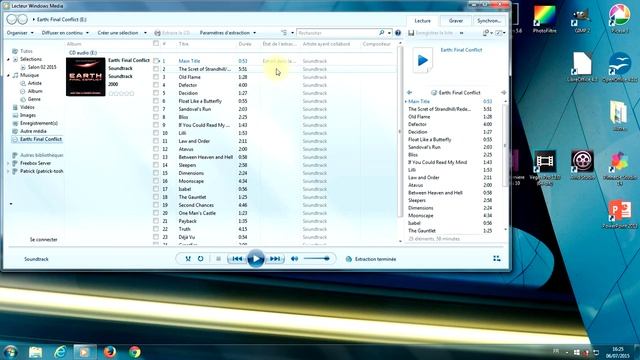Toggle repeat mode icon

pyautogui.click(x=200, y=259)
